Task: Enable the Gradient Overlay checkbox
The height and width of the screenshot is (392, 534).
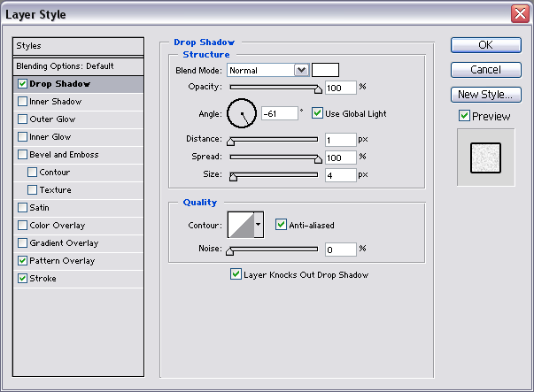Action: (x=22, y=243)
